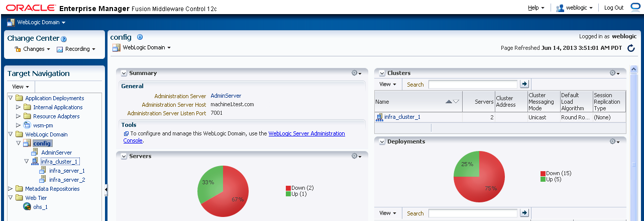Viewport: 644px width, 221px height.
Task: Select infra_server_2 in navigation tree
Action: 67,180
